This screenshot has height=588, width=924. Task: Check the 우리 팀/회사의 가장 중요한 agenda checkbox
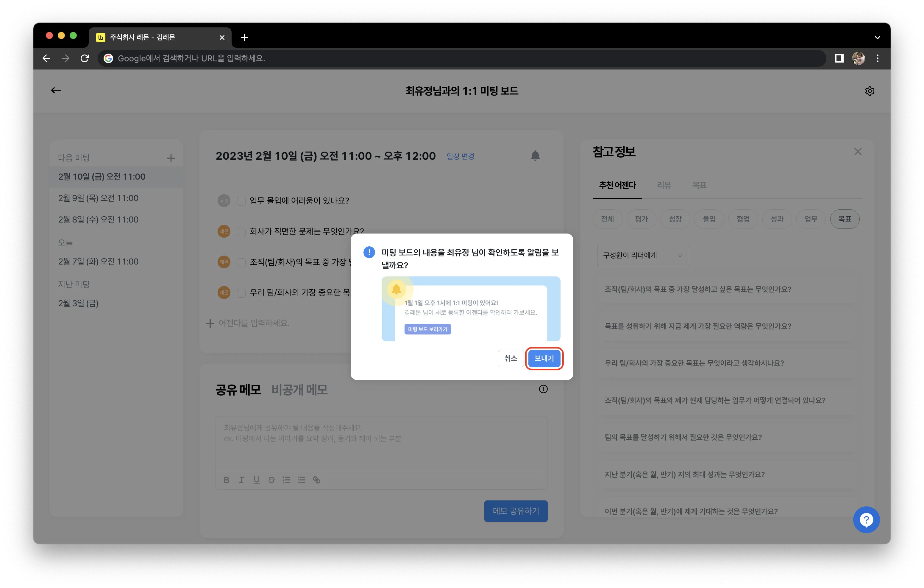(x=241, y=293)
